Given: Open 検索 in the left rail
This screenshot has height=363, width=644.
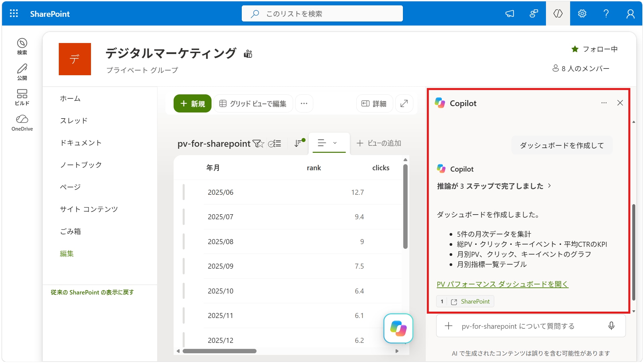Looking at the screenshot, I should pyautogui.click(x=22, y=46).
